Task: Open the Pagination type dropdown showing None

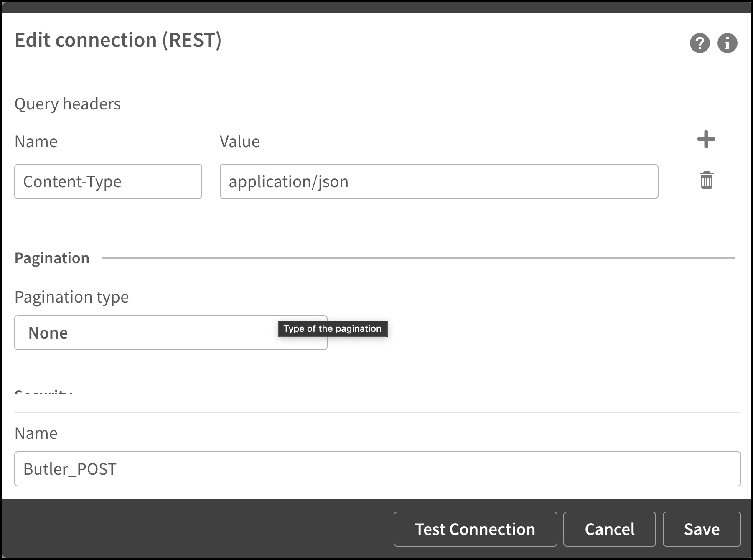Action: (x=170, y=332)
